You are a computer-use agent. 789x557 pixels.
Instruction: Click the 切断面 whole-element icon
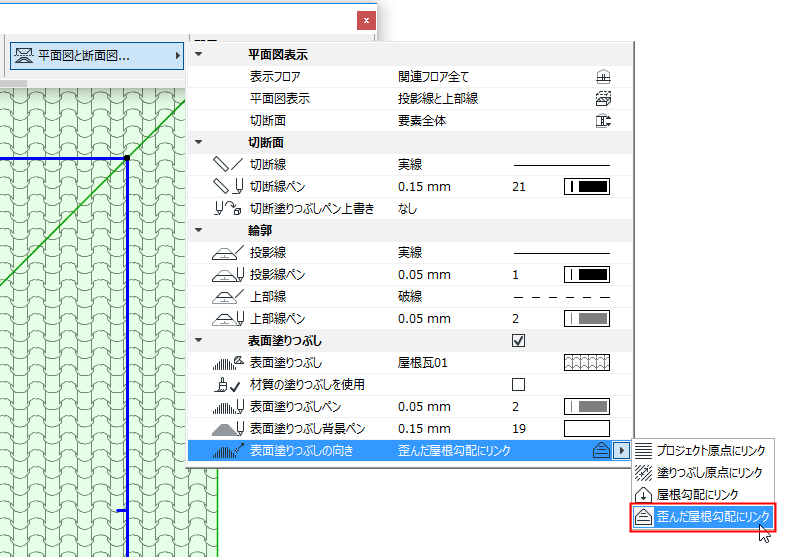click(603, 121)
